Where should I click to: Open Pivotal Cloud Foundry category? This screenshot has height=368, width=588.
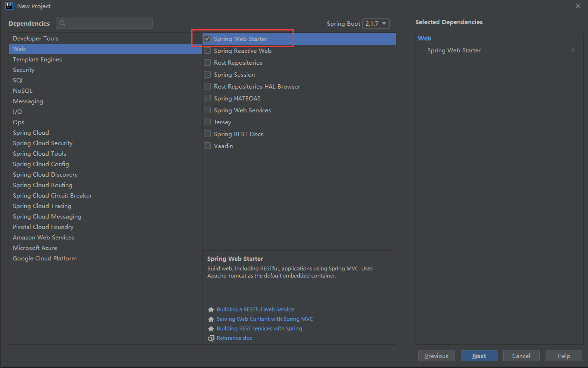[x=105, y=227]
